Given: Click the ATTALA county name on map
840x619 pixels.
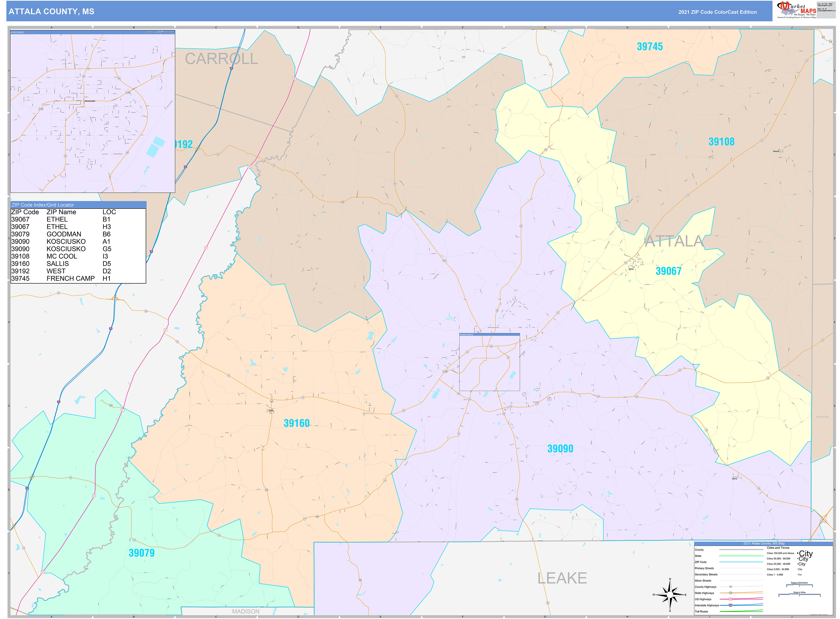Looking at the screenshot, I should pos(674,241).
